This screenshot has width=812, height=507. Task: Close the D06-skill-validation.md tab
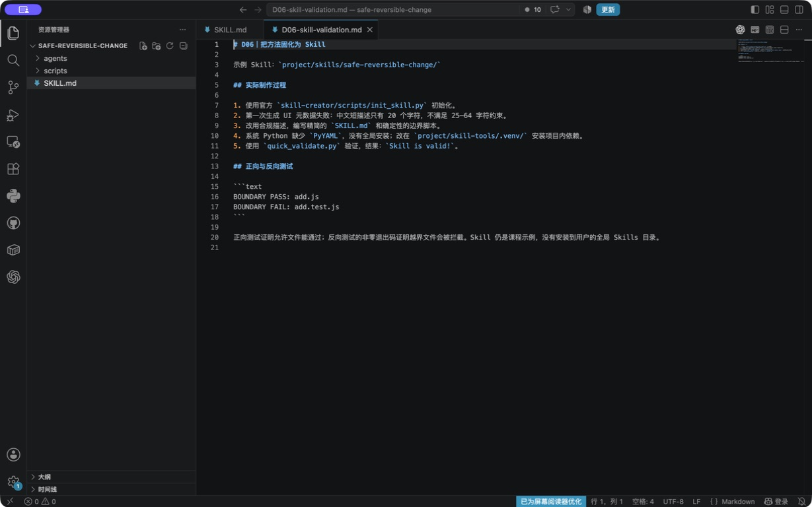tap(370, 30)
